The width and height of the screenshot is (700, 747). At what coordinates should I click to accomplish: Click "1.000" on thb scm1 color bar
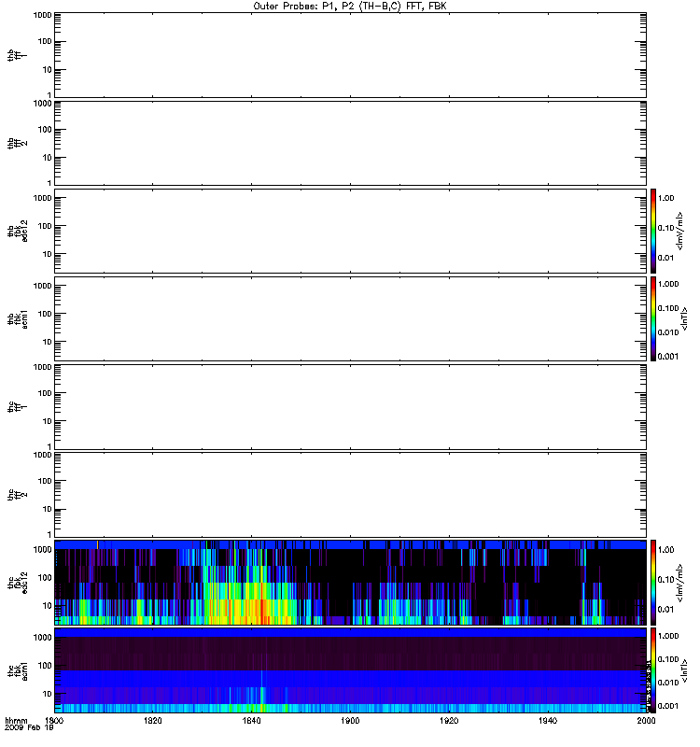[668, 284]
